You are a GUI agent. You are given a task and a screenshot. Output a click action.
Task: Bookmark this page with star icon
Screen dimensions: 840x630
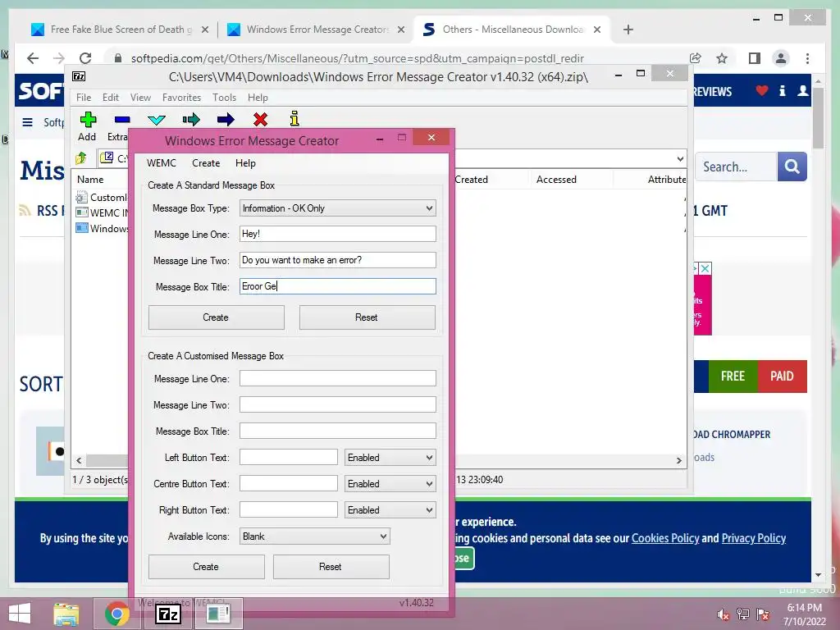pyautogui.click(x=722, y=58)
